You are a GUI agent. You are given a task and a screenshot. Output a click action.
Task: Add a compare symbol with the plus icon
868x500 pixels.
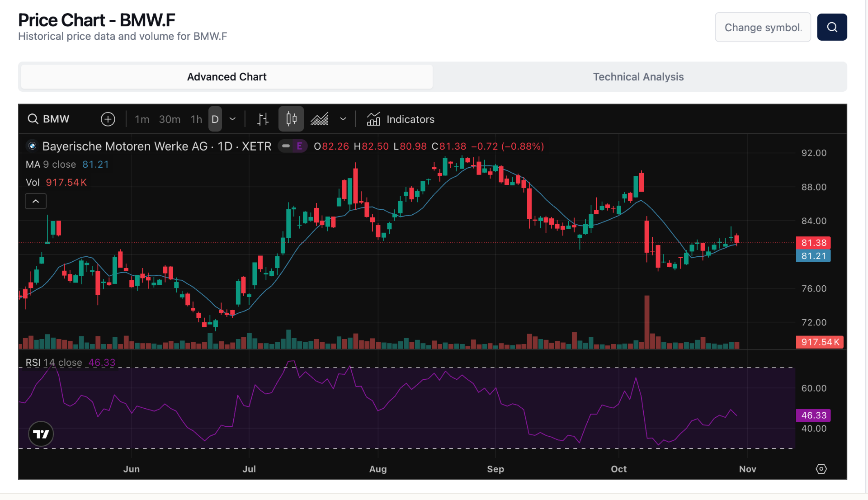click(108, 119)
